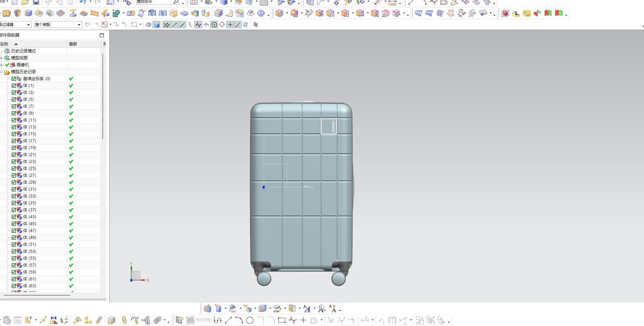Click the navigator vertical scrollbar
Image resolution: width=644 pixels, height=326 pixels.
pyautogui.click(x=103, y=96)
